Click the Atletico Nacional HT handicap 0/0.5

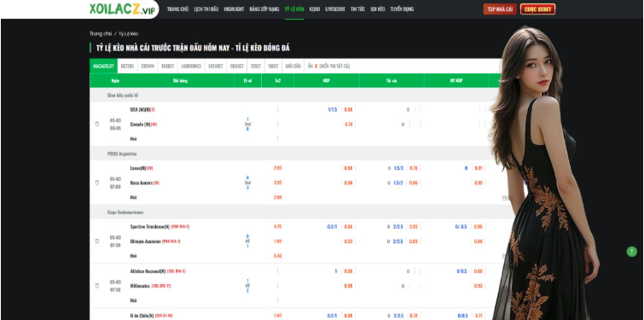[461, 271]
